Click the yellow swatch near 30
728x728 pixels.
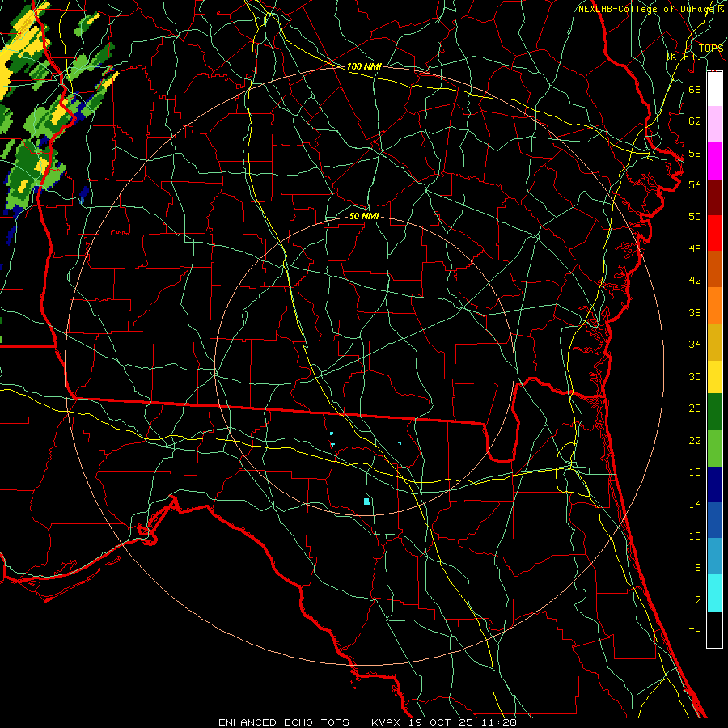coord(714,377)
